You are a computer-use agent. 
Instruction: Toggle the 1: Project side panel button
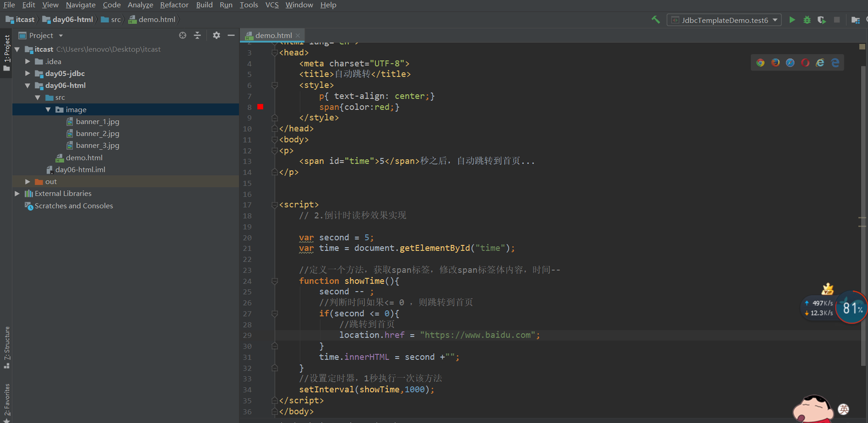[x=6, y=53]
